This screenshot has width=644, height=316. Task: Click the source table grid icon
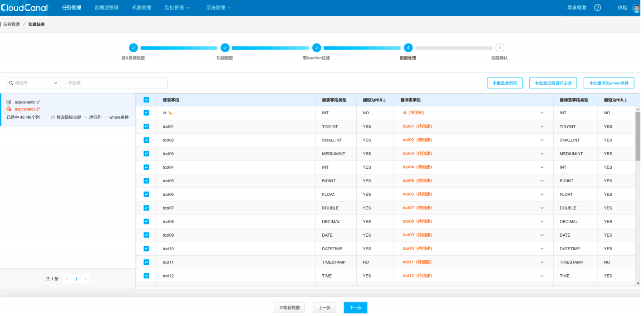9,102
